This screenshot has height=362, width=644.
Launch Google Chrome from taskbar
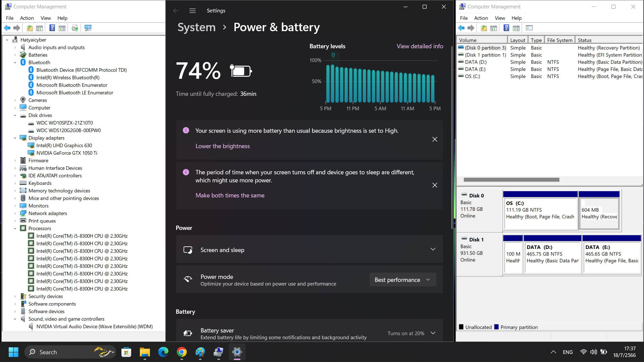pos(182,352)
